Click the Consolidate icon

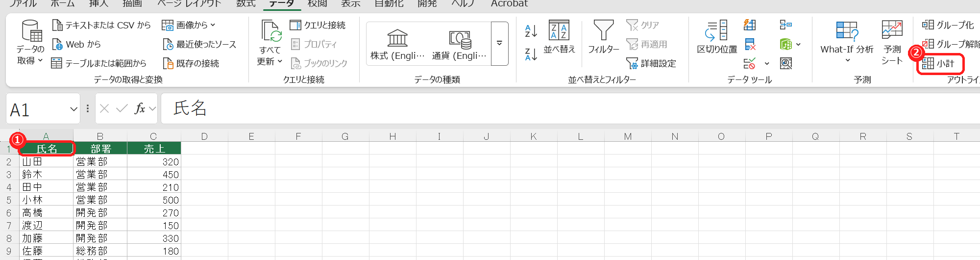785,25
